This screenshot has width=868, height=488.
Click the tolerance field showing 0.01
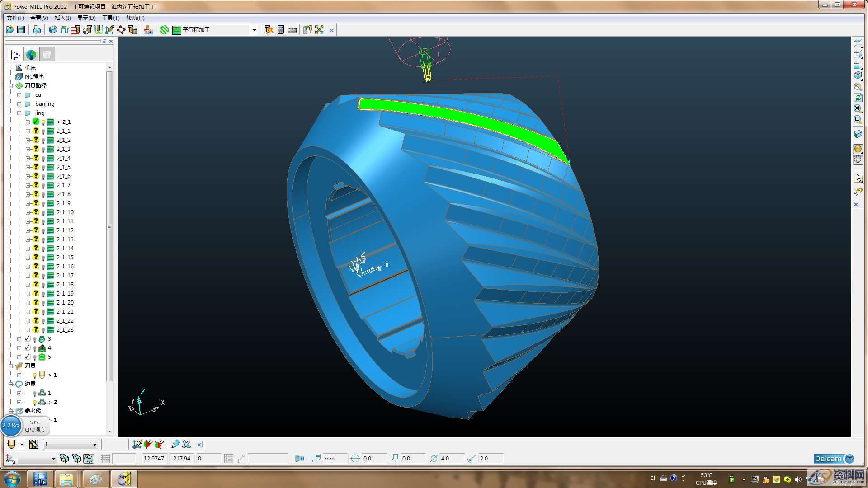[373, 459]
